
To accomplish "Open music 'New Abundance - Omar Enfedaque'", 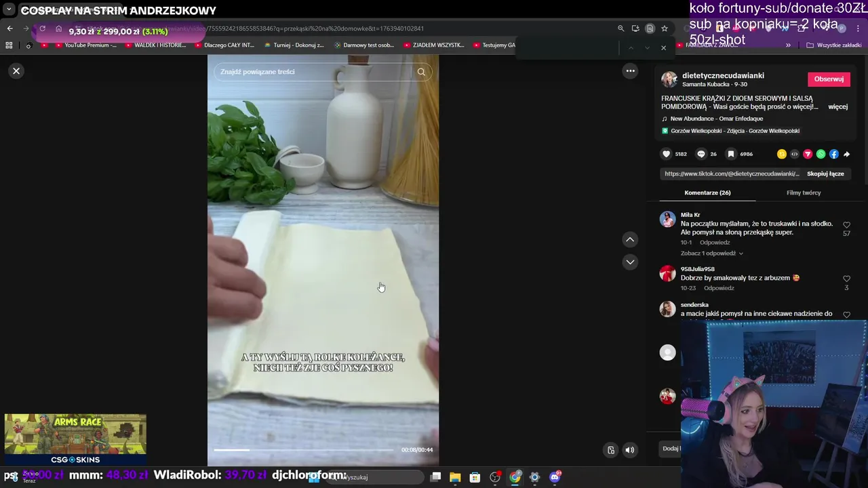I will 716,119.
